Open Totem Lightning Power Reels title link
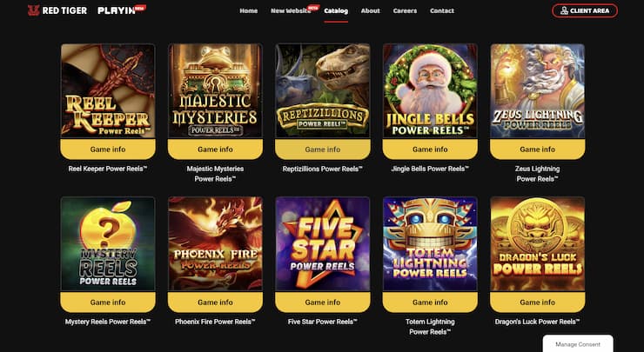Viewport: 644px width, 352px height. 430,327
